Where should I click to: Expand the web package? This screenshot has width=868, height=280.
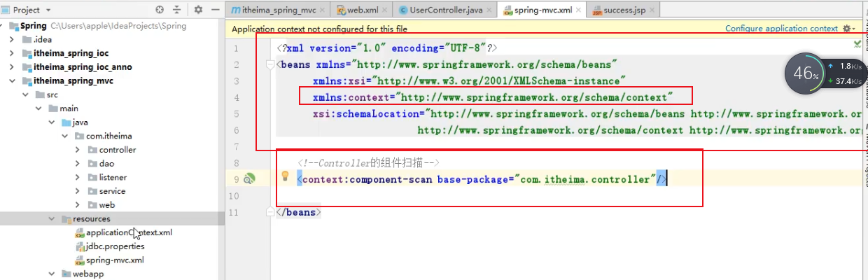[78, 205]
